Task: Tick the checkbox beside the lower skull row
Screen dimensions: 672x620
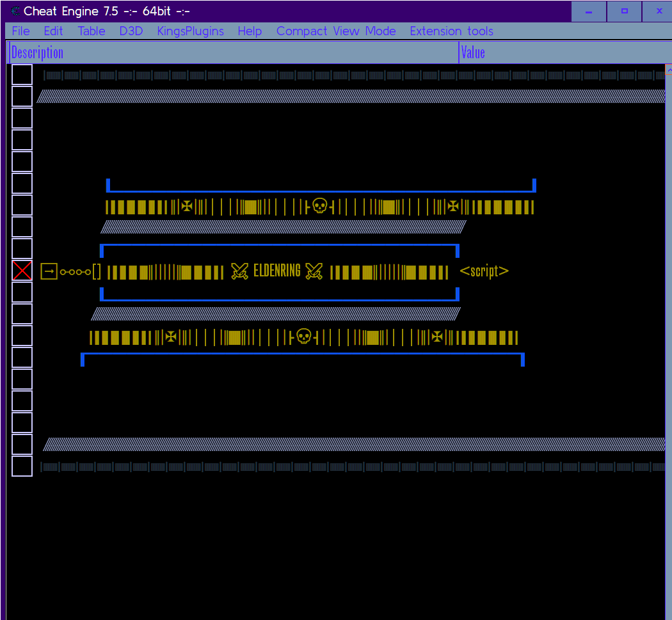Action: point(22,336)
